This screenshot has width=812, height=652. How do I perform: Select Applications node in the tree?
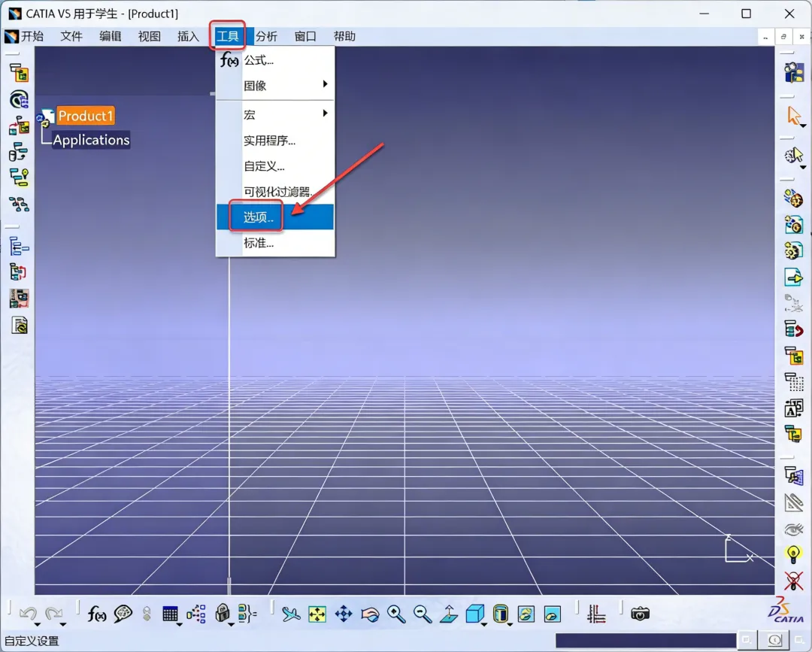click(91, 140)
